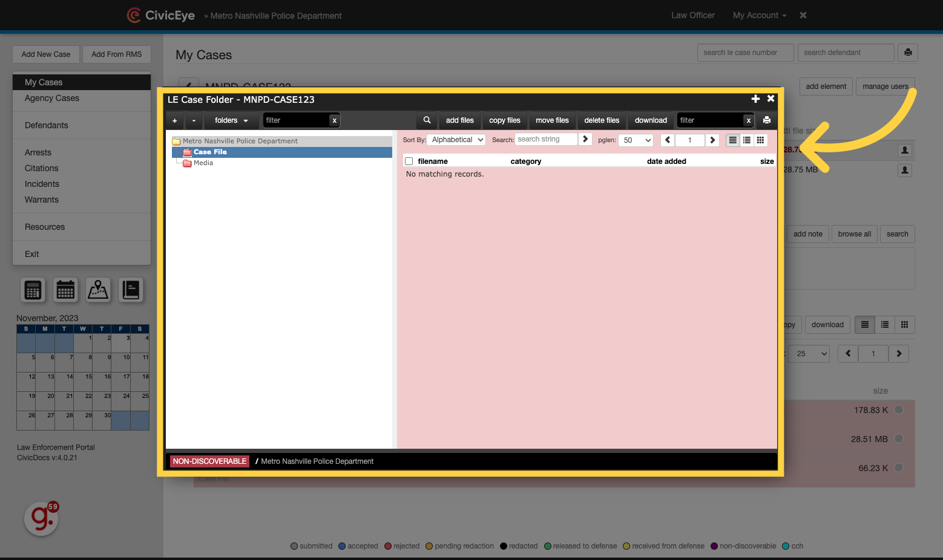Clear the left folder filter with x
943x560 pixels.
tap(334, 120)
